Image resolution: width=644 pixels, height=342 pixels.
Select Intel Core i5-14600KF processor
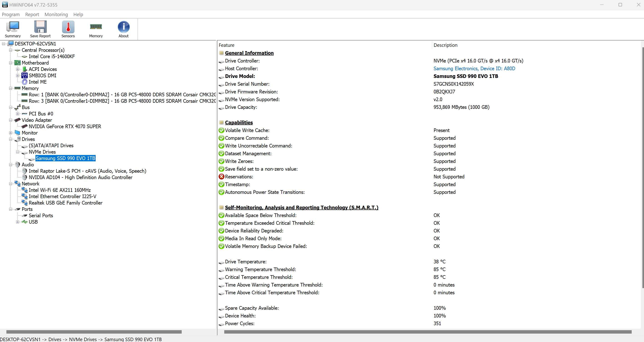coord(52,57)
